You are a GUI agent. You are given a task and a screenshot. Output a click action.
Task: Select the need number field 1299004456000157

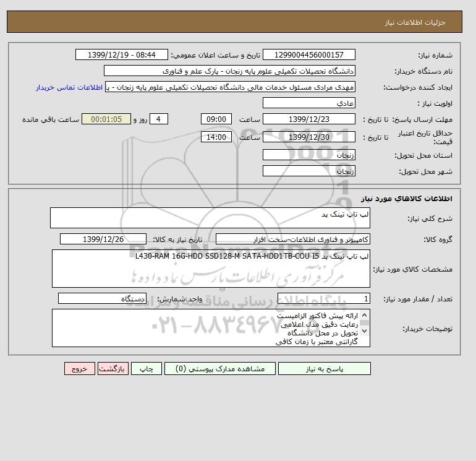click(x=308, y=55)
